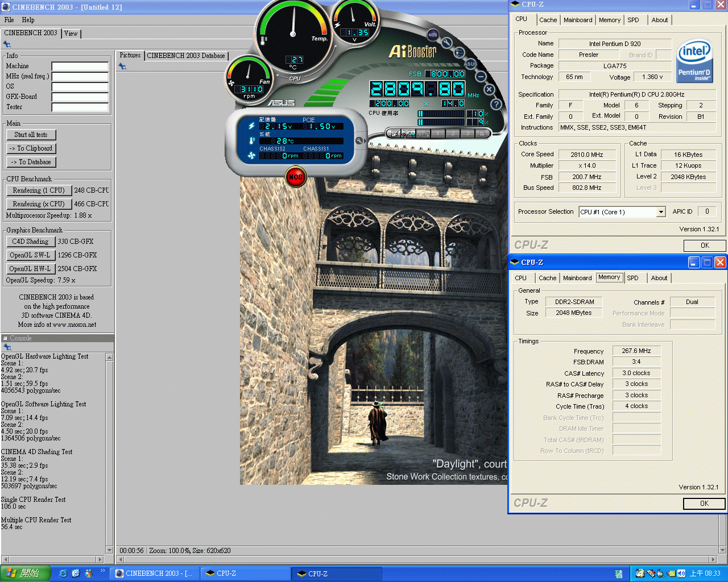
Task: Click Start all tests button
Action: [31, 135]
